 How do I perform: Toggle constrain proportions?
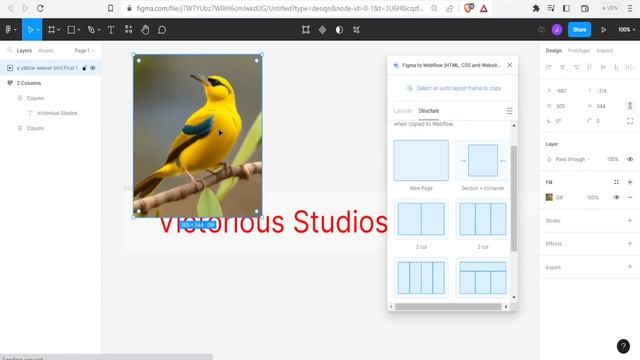pyautogui.click(x=630, y=106)
